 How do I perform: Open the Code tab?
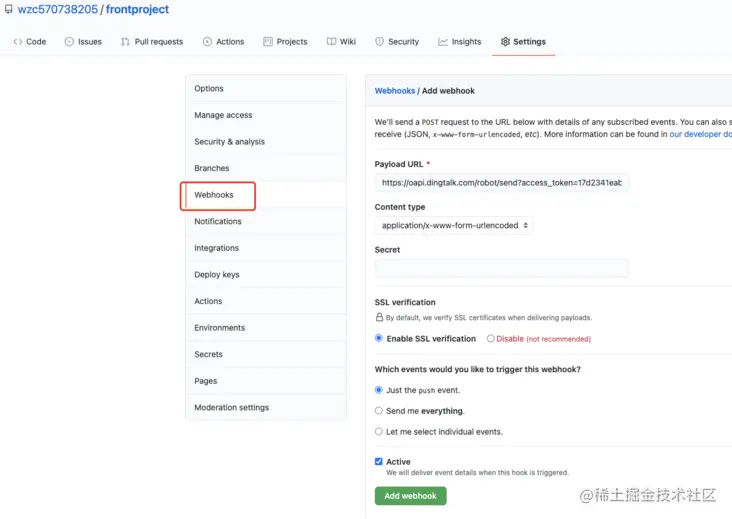(x=30, y=42)
